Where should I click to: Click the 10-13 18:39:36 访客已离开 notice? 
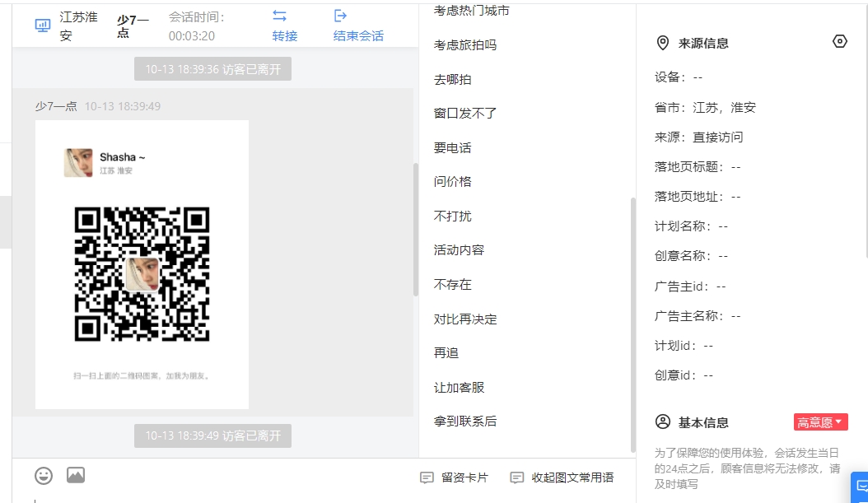click(x=212, y=69)
